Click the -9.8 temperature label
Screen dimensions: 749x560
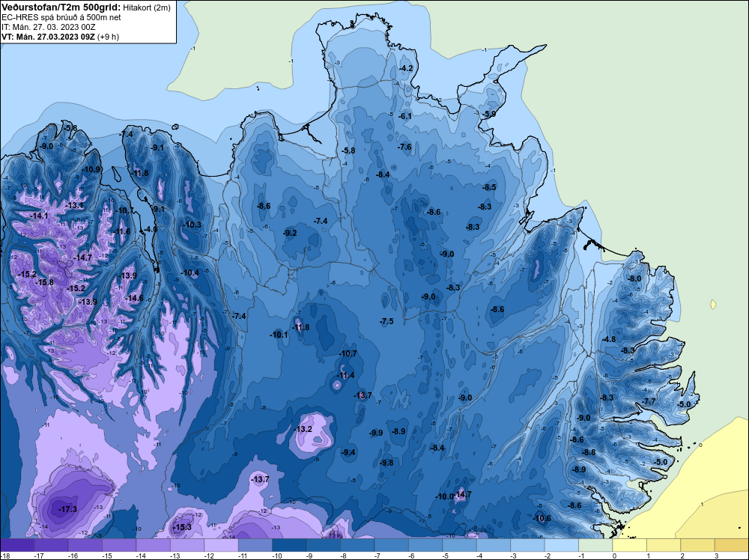386,463
